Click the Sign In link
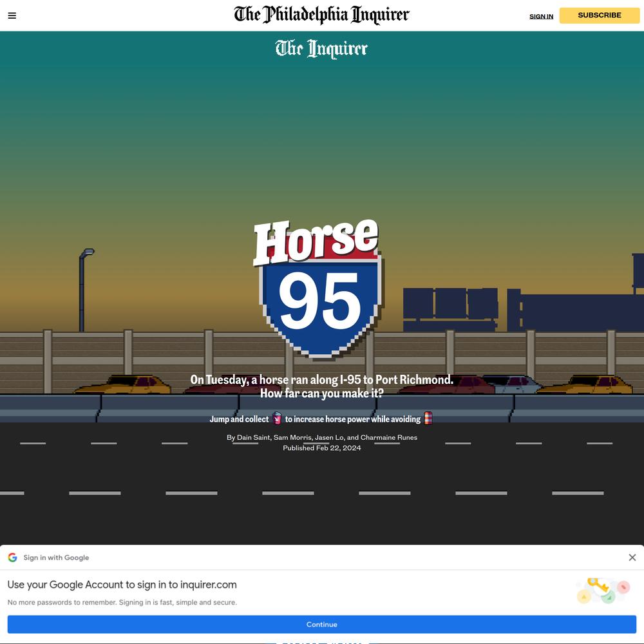Image resolution: width=644 pixels, height=644 pixels. 541,17
